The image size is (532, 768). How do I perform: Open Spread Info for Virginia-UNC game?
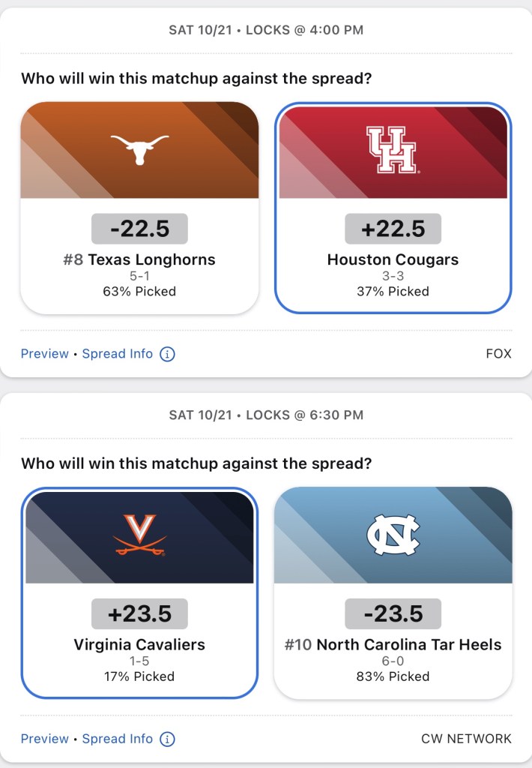pos(118,739)
